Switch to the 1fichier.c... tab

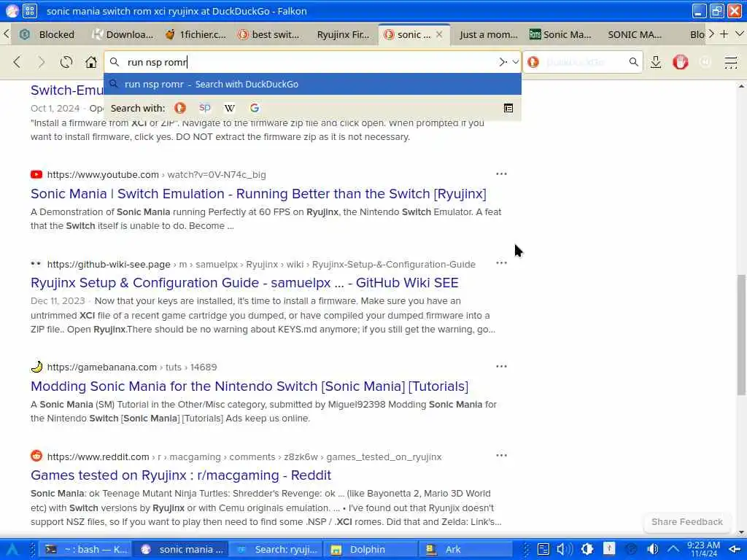196,34
